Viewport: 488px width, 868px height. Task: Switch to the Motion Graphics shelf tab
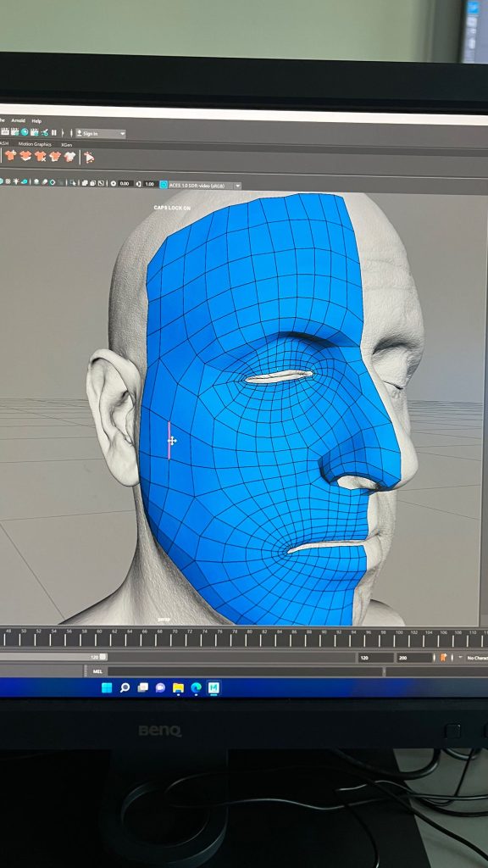tap(35, 144)
